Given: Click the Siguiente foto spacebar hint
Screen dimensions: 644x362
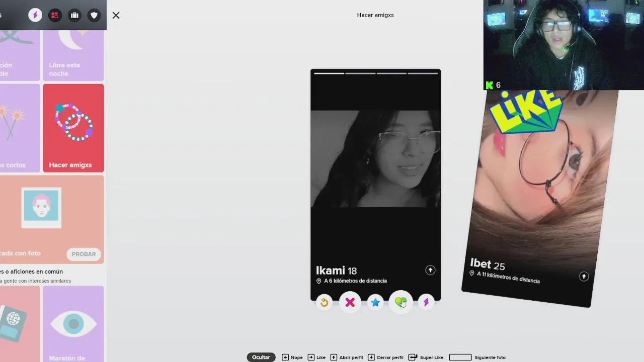Looking at the screenshot, I should tap(477, 357).
